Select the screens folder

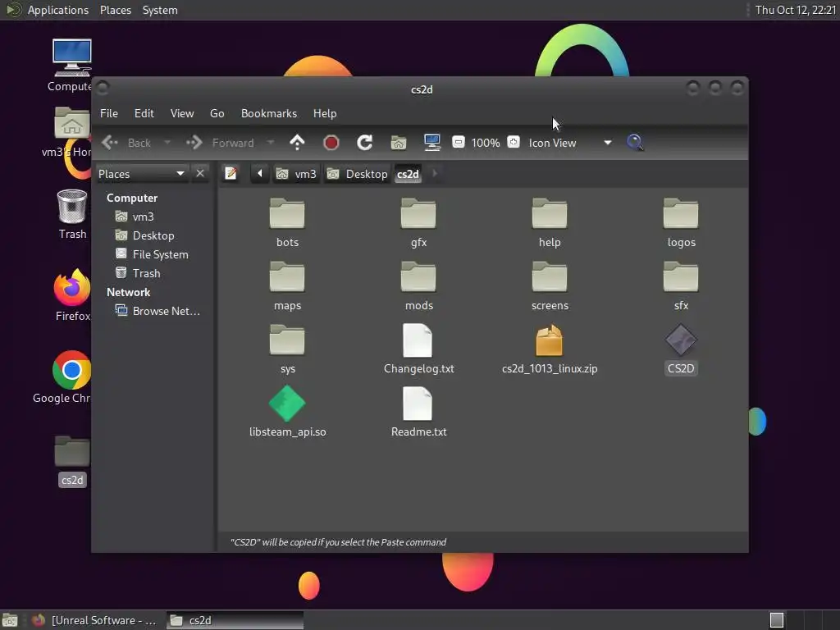point(550,286)
